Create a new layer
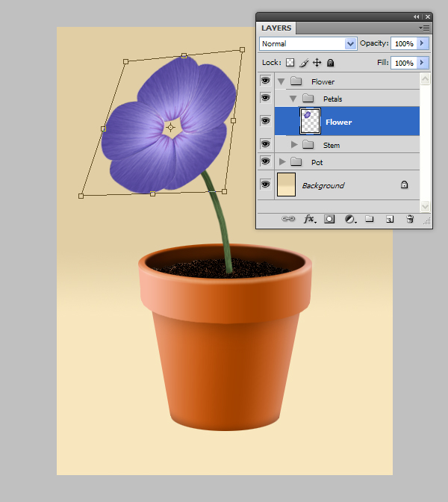The image size is (448, 502). point(389,220)
